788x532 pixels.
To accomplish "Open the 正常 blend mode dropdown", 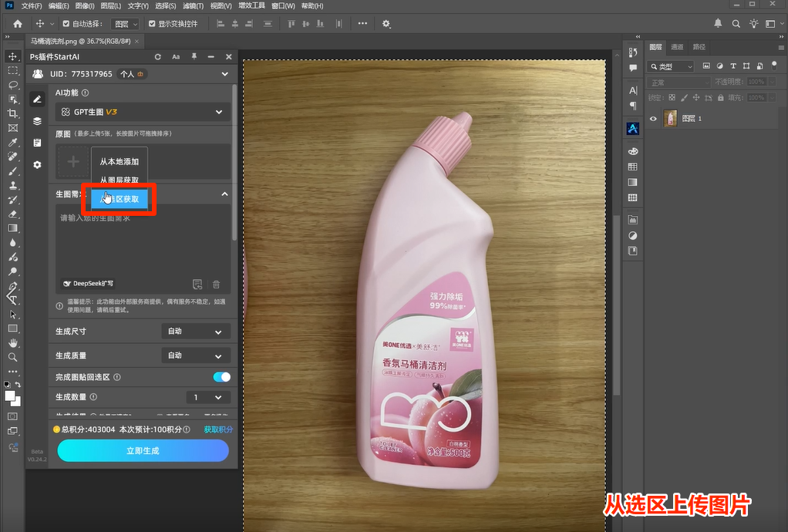I will (x=679, y=82).
